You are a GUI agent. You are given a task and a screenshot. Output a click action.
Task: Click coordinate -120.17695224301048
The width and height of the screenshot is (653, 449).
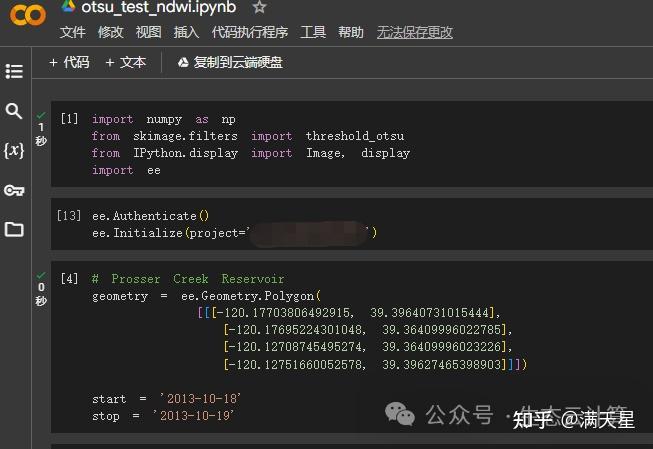297,330
